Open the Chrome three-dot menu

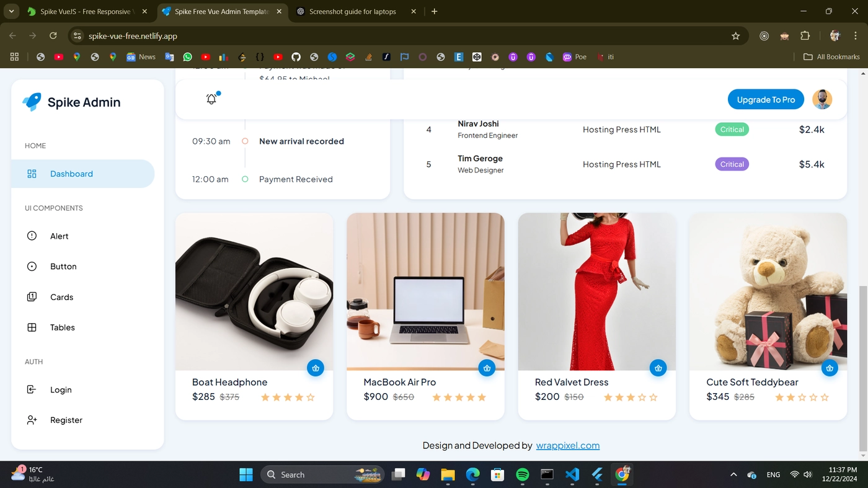pos(855,36)
